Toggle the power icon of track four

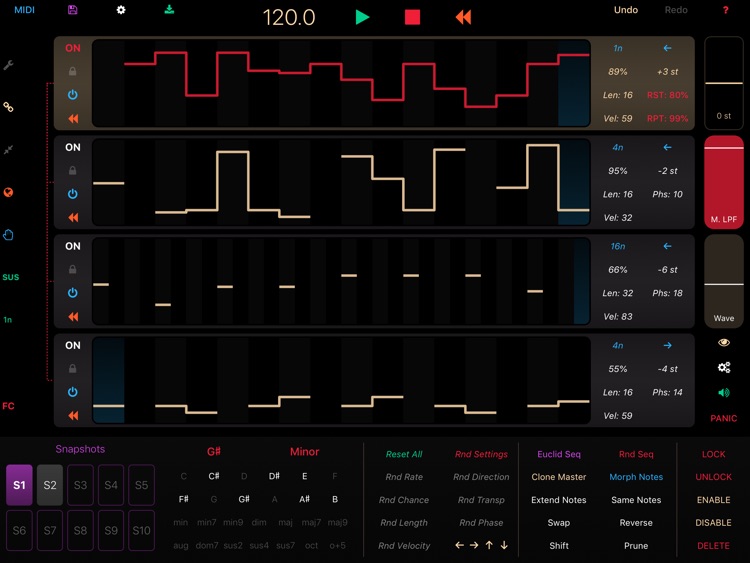click(x=73, y=392)
